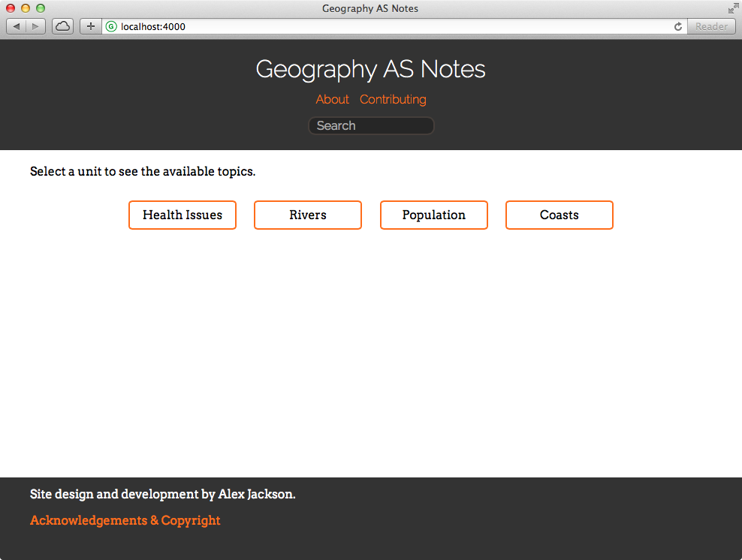
Task: Open the About page
Action: pyautogui.click(x=332, y=99)
